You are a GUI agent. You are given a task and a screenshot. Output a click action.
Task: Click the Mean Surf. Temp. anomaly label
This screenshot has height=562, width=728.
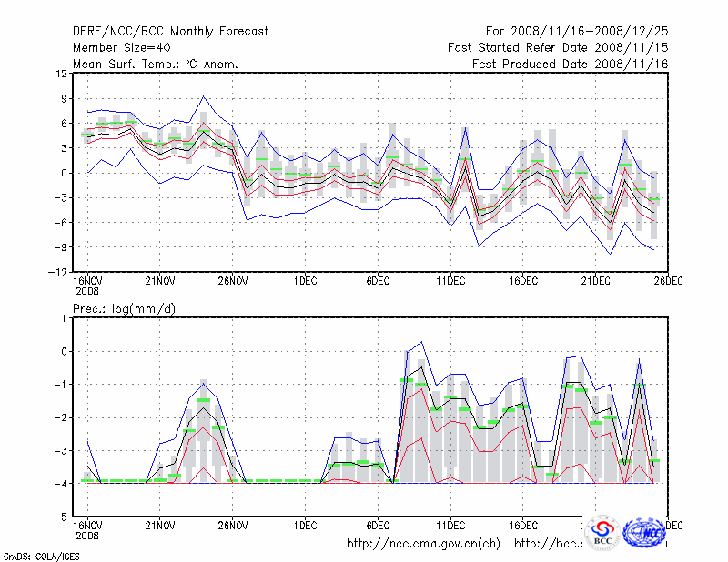(x=155, y=64)
